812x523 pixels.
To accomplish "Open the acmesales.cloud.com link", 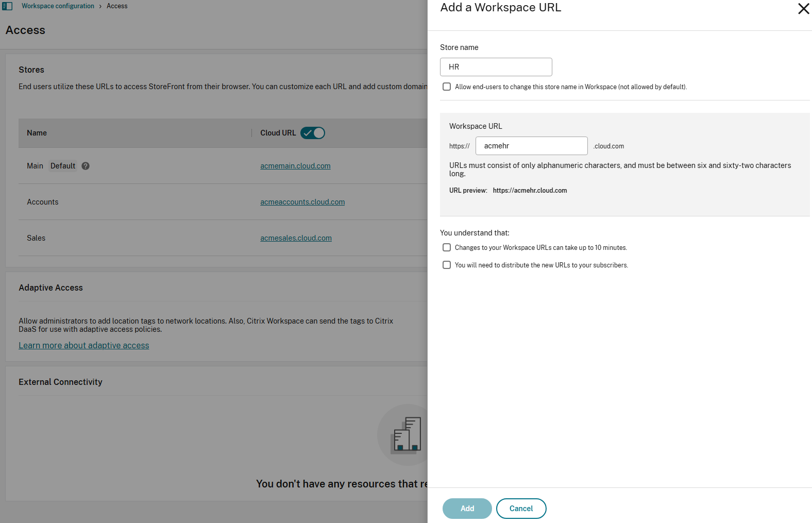I will point(296,238).
